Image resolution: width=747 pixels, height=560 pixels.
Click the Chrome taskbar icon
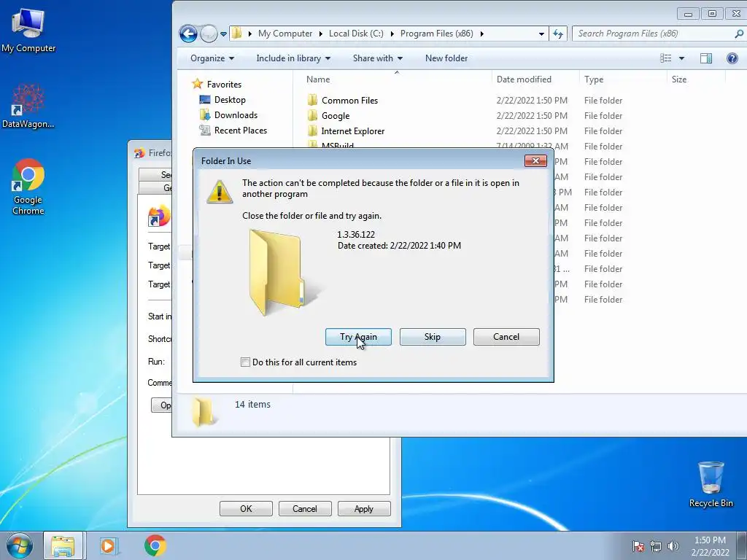(x=155, y=545)
